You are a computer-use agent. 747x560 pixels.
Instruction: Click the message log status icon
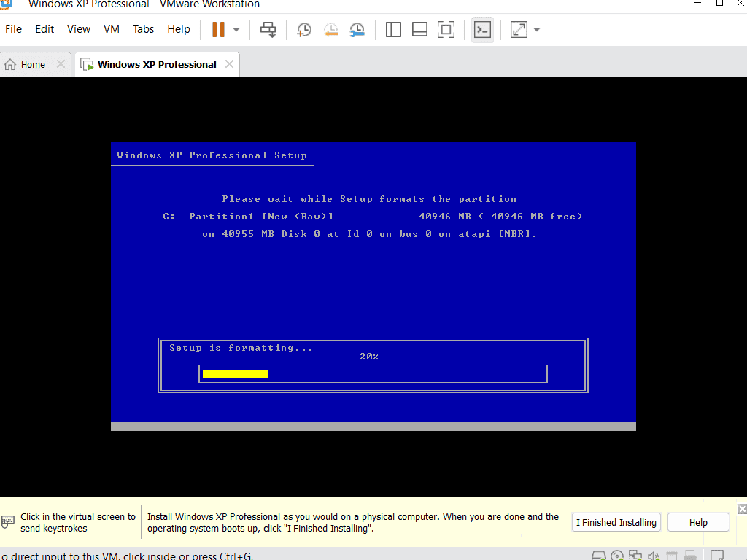click(x=717, y=556)
